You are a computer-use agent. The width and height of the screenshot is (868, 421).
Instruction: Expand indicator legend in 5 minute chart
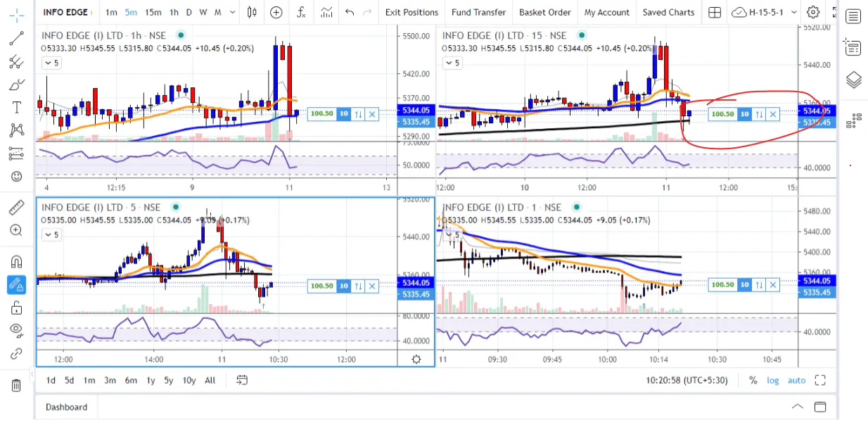tap(52, 234)
